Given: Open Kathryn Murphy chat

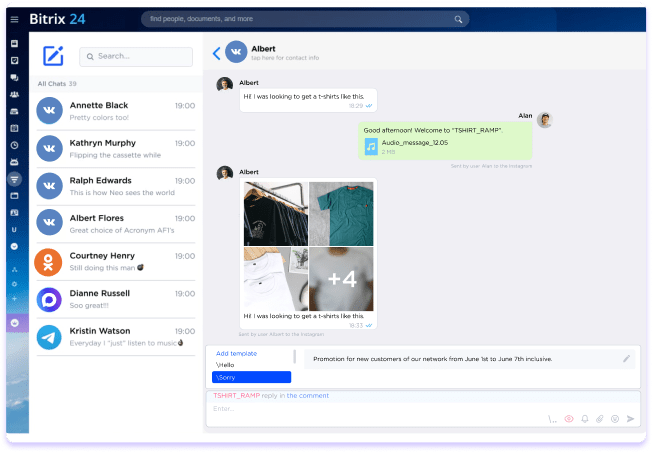Looking at the screenshot, I should click(x=116, y=149).
